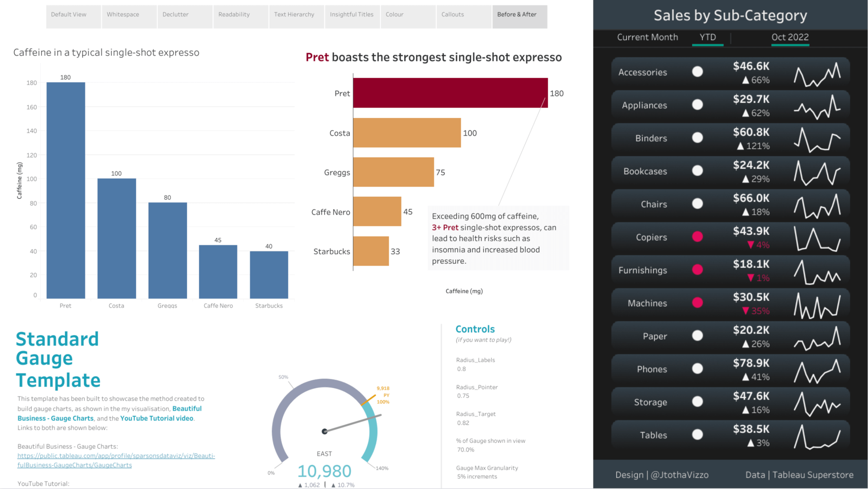Screen dimensions: 868x489
Task: Click the sparkline chart in Binders row
Action: [817, 140]
